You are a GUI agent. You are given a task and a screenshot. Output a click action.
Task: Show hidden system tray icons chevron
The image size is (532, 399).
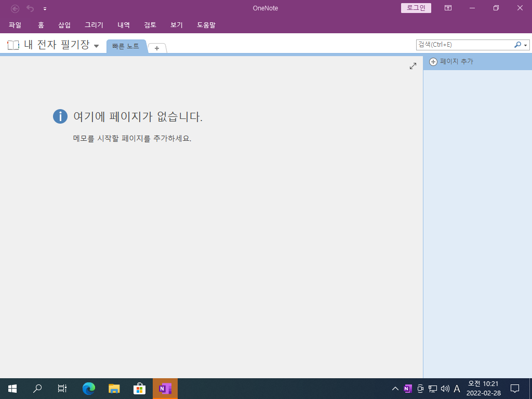click(395, 389)
